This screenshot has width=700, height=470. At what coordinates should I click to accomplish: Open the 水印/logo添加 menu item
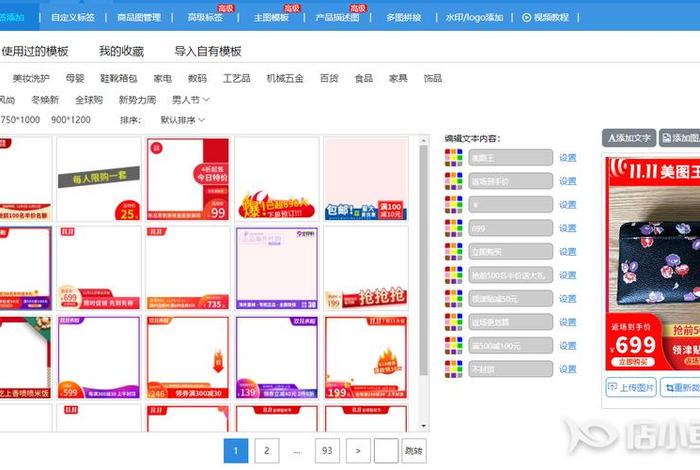point(474,17)
